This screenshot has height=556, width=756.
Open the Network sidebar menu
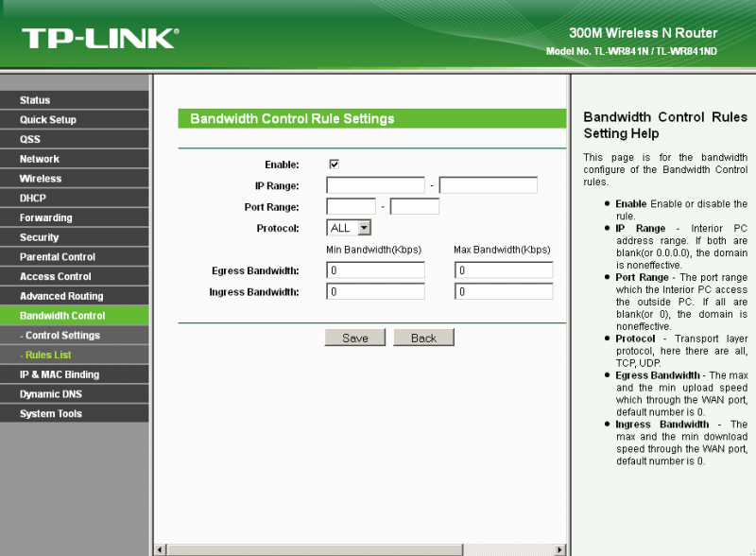(x=75, y=159)
